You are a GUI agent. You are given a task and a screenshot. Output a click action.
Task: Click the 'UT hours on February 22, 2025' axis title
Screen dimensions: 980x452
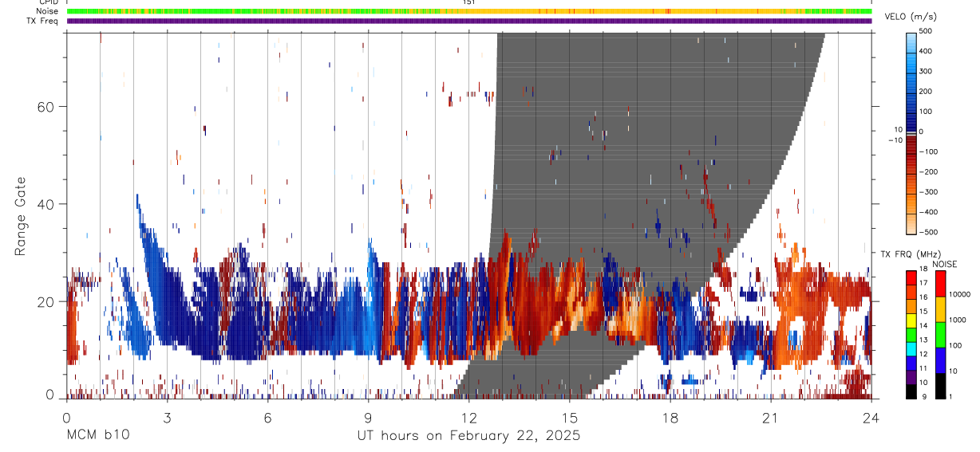pos(468,436)
